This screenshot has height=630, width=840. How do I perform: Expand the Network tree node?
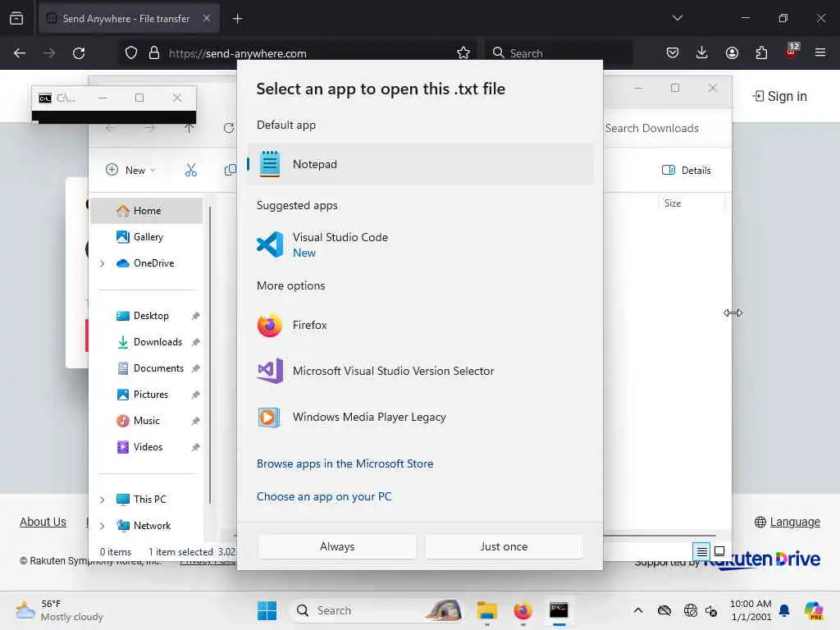103,526
